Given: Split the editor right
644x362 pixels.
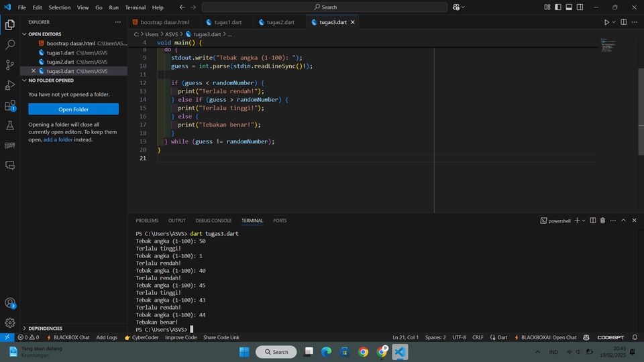Looking at the screenshot, I should [x=623, y=22].
